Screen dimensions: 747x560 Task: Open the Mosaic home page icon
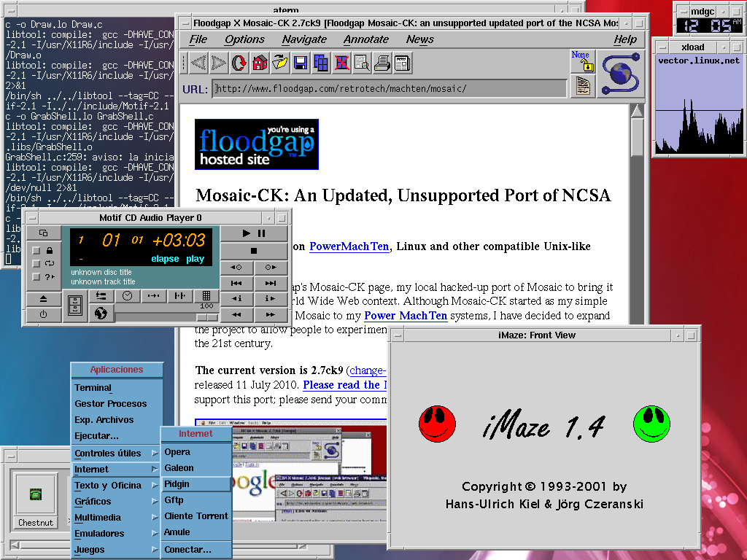pos(260,63)
